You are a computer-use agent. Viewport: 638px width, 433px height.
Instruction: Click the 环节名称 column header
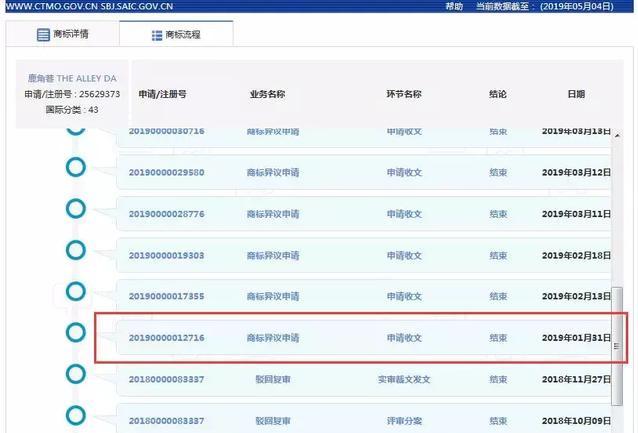(404, 94)
